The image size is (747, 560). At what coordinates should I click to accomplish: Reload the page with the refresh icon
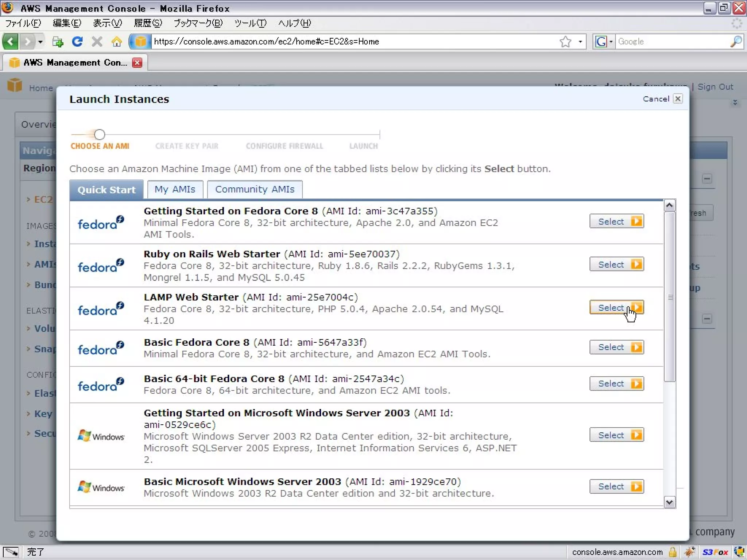pyautogui.click(x=77, y=42)
